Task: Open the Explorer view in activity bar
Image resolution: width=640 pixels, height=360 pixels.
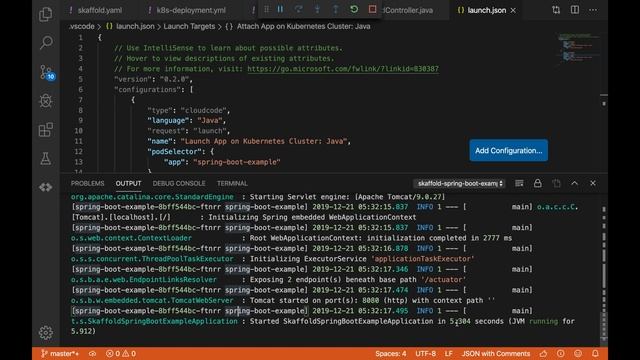Action: pyautogui.click(x=46, y=14)
